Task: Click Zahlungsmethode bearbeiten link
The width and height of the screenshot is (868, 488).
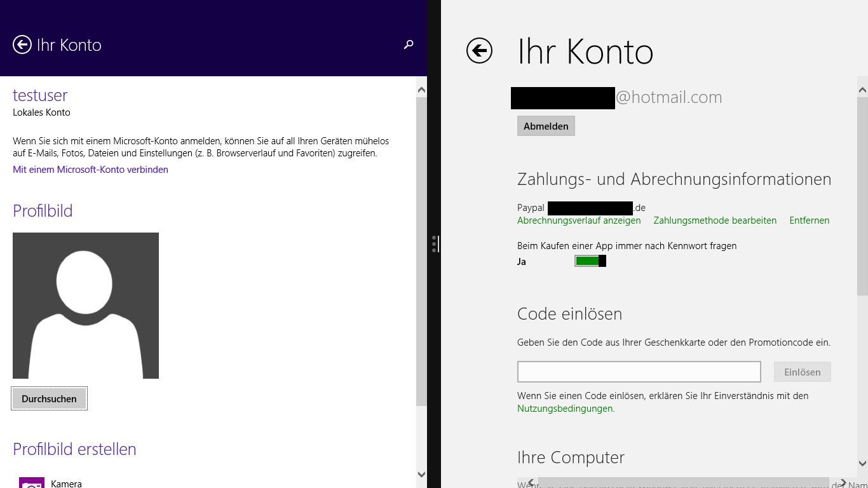Action: pyautogui.click(x=715, y=220)
